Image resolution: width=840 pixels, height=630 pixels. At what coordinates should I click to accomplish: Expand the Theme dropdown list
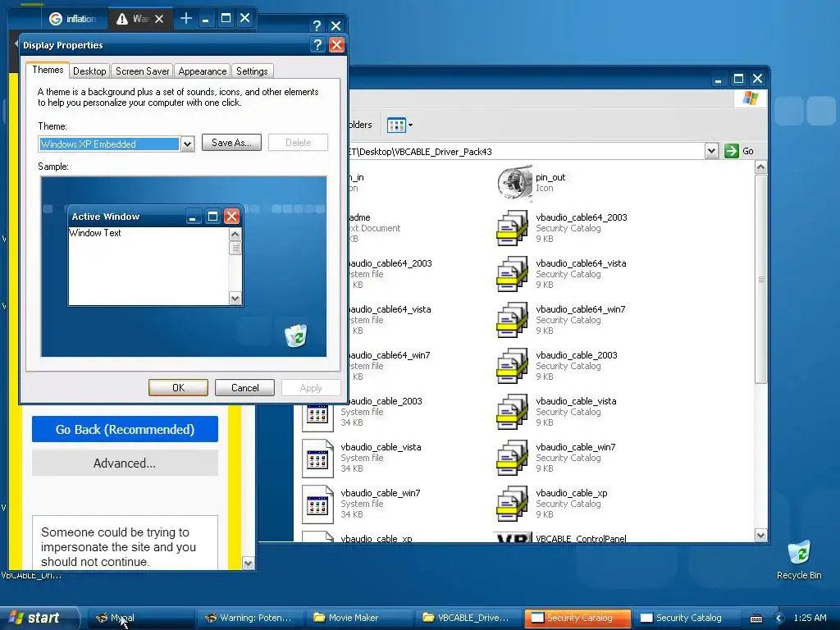[187, 144]
